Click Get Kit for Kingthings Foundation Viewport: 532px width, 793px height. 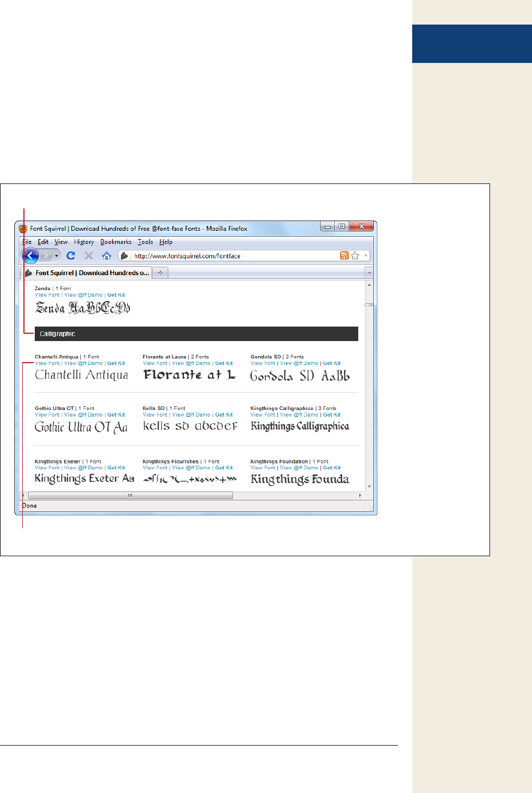tap(332, 468)
